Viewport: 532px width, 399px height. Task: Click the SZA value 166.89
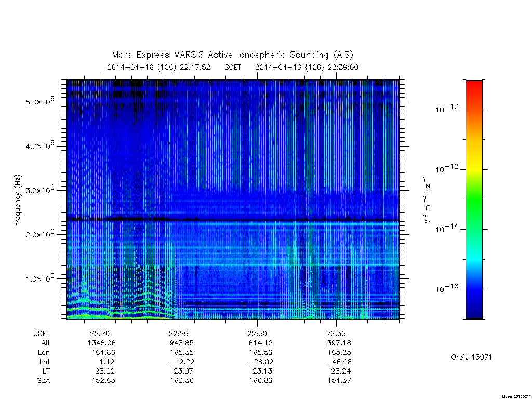pos(261,380)
